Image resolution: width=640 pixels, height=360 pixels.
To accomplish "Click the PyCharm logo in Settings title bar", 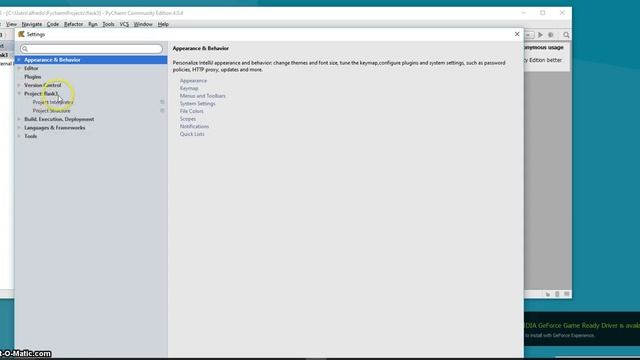I will tap(21, 34).
